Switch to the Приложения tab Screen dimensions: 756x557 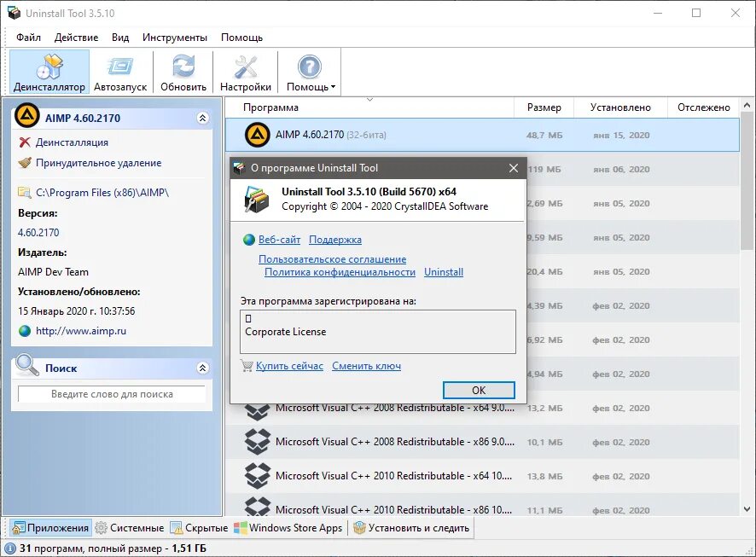[x=50, y=528]
